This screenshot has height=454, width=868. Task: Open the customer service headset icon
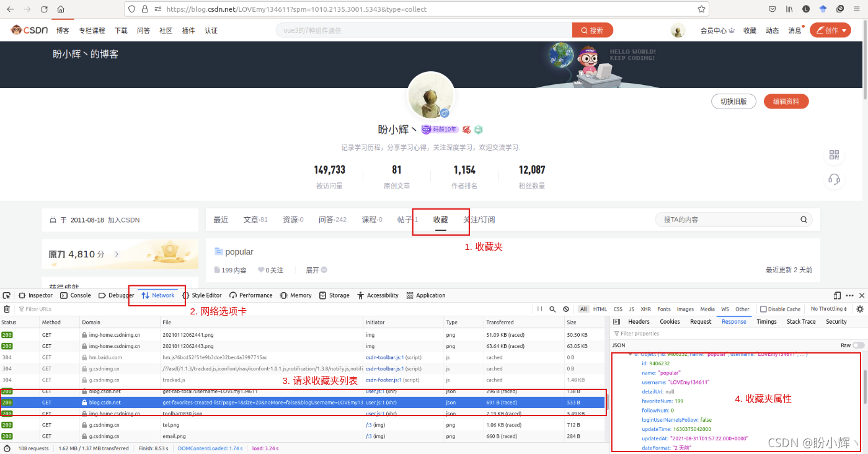[834, 179]
